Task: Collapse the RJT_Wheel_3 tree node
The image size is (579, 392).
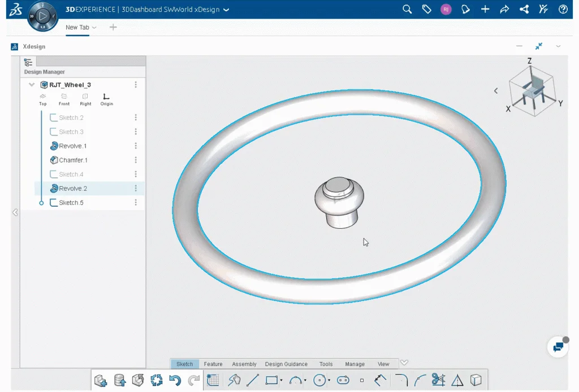Action: tap(32, 85)
